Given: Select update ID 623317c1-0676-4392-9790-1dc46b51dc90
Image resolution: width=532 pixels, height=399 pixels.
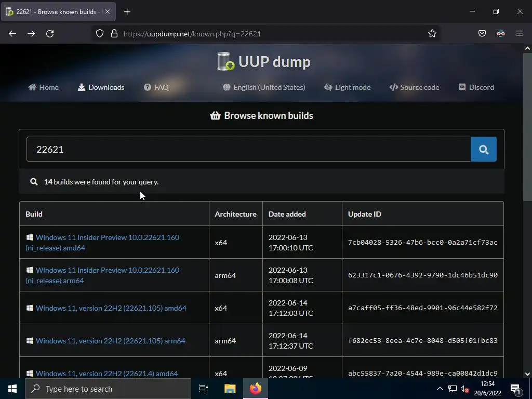Looking at the screenshot, I should [423, 275].
